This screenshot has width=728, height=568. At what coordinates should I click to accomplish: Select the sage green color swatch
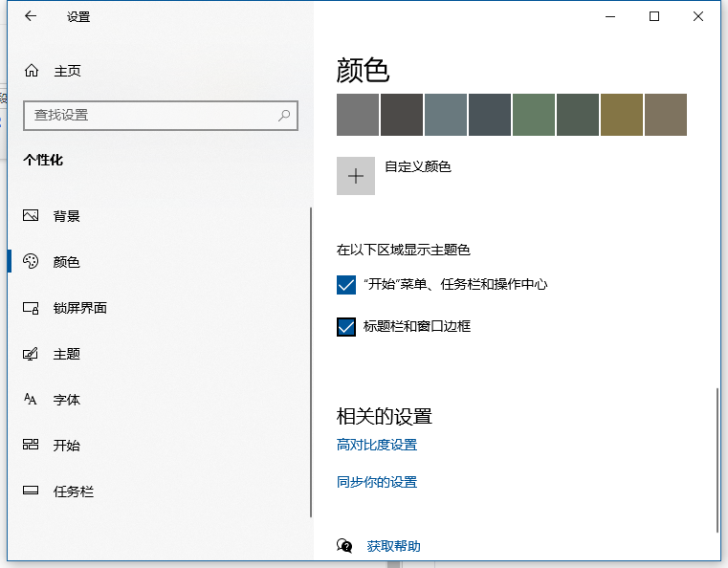click(534, 115)
